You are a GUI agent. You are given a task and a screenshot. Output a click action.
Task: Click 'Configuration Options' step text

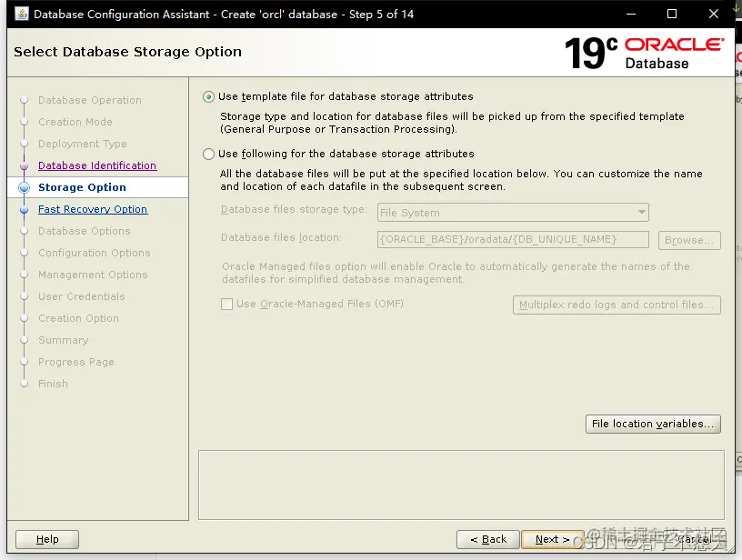pos(95,253)
